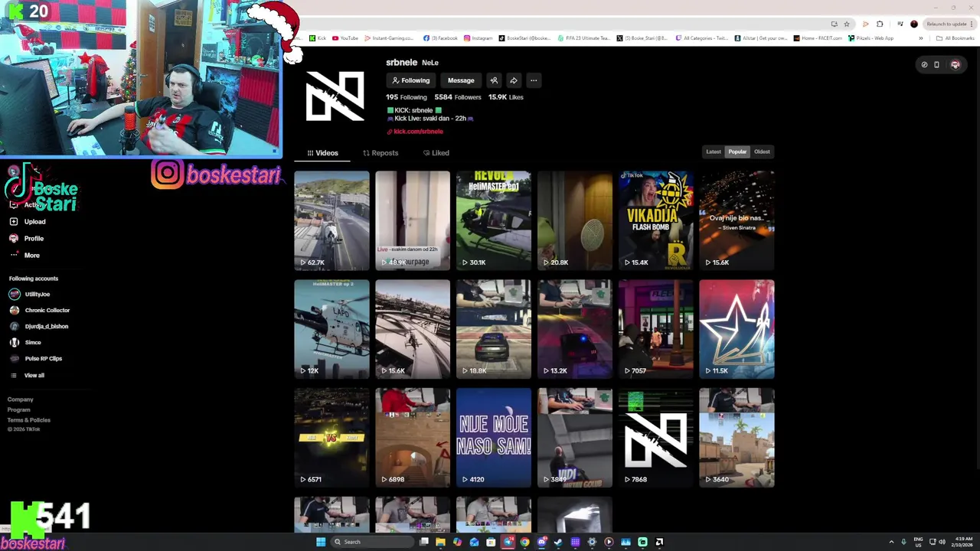This screenshot has width=980, height=551.
Task: Open the video with 62.7K views
Action: [x=332, y=220]
